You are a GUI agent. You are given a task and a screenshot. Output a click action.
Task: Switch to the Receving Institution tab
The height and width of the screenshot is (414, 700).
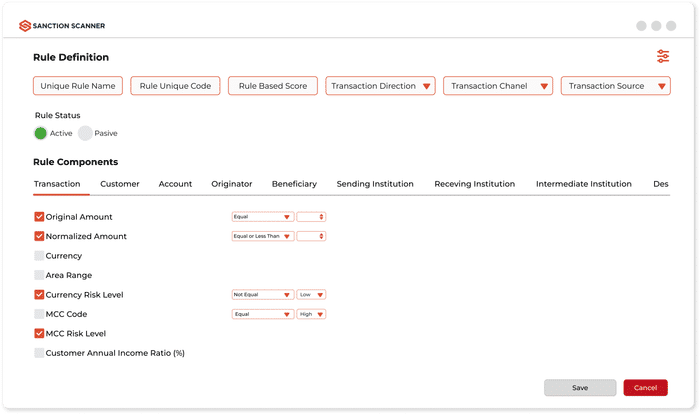(475, 184)
